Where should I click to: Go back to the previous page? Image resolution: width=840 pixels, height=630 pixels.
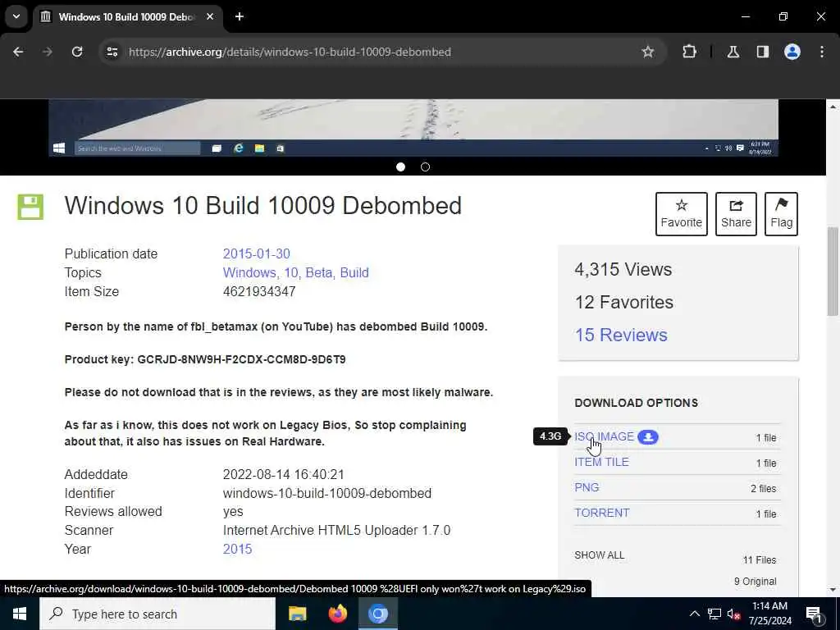(18, 52)
